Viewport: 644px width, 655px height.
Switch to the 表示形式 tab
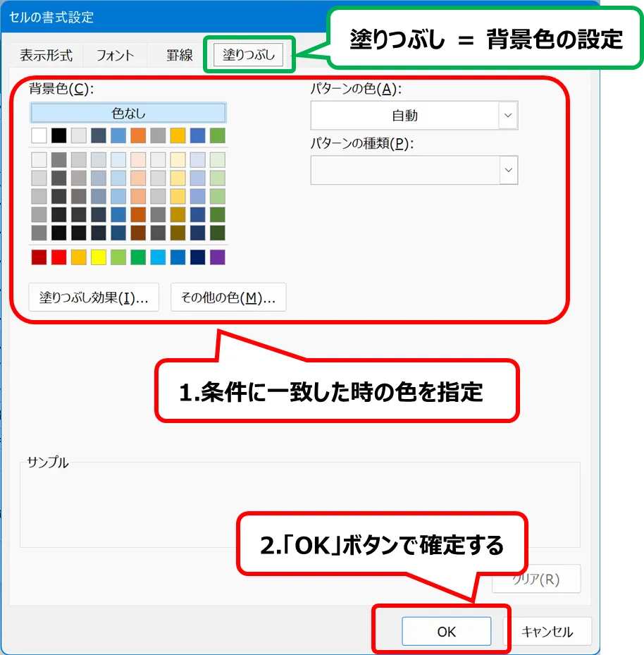(x=46, y=55)
